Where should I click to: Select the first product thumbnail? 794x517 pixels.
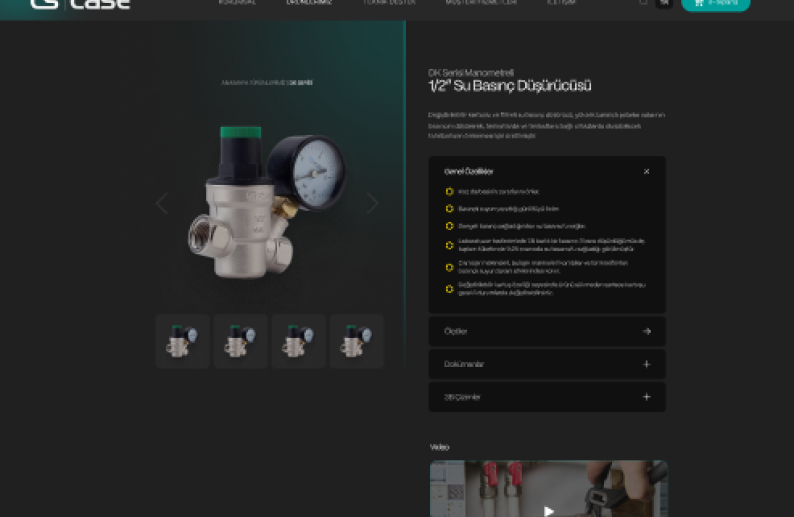point(182,342)
